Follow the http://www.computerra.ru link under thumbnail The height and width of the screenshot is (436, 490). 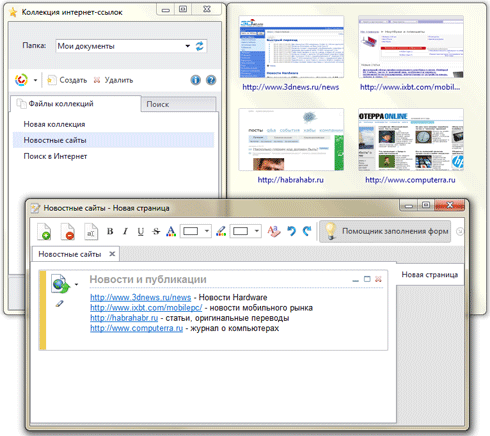tap(410, 180)
